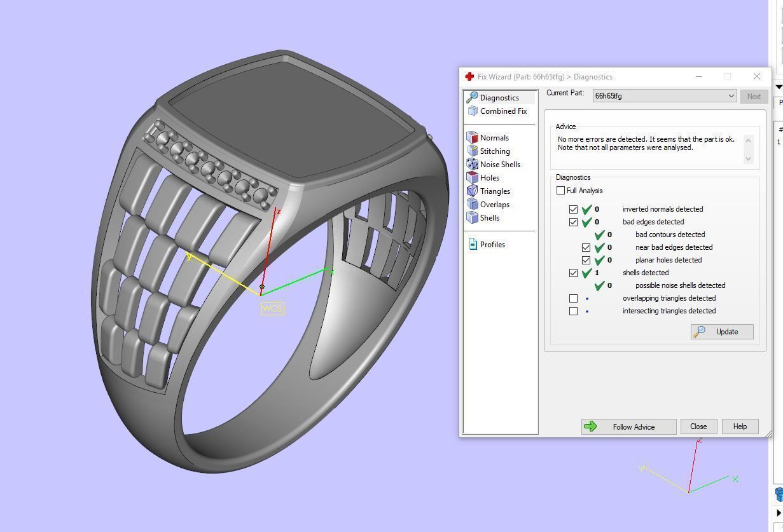Click the X axis of orientation indicator
783x532 pixels.
click(735, 479)
